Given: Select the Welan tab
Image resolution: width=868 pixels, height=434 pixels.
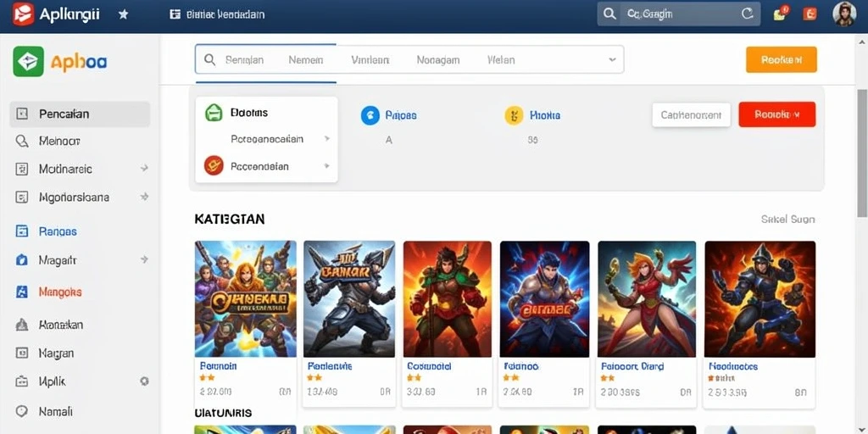Looking at the screenshot, I should (x=501, y=60).
